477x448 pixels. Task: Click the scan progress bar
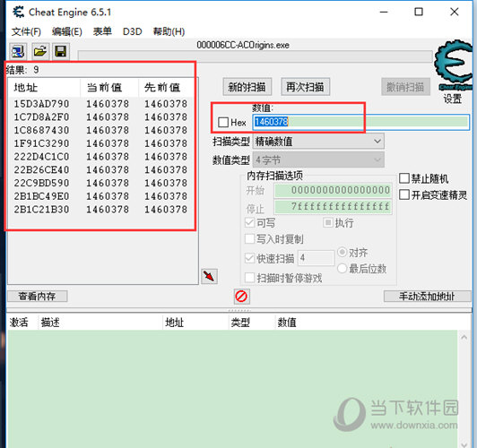point(256,56)
